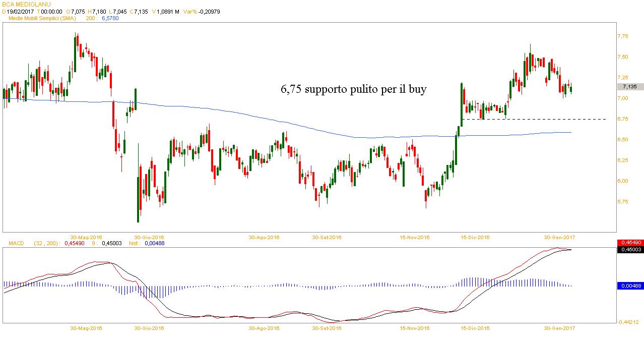This screenshot has height=337, width=644.
Task: Click the 6,25 price axis label
Action: point(622,160)
